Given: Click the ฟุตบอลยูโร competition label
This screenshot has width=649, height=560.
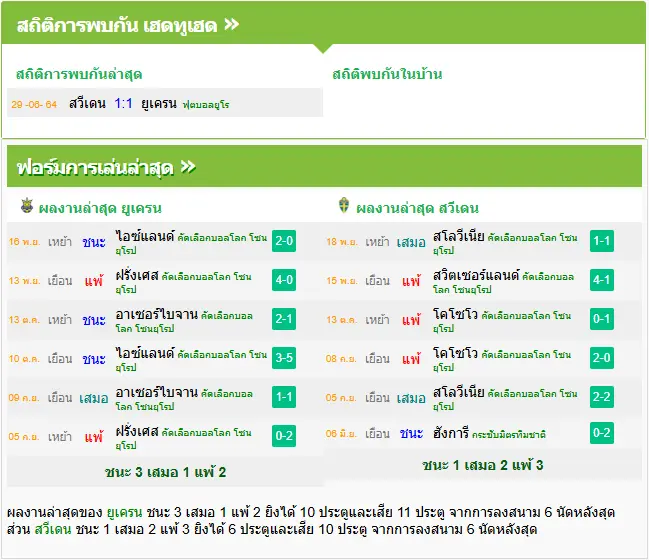Looking at the screenshot, I should [206, 105].
